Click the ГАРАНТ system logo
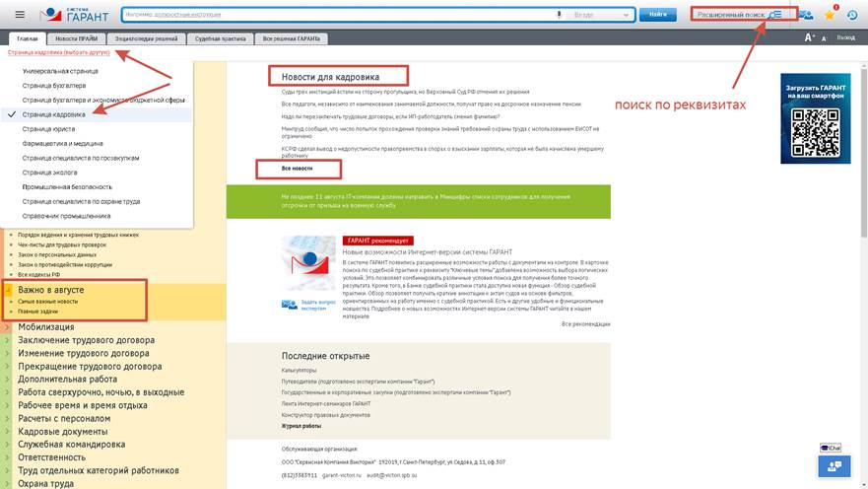The width and height of the screenshot is (868, 489). tap(75, 15)
